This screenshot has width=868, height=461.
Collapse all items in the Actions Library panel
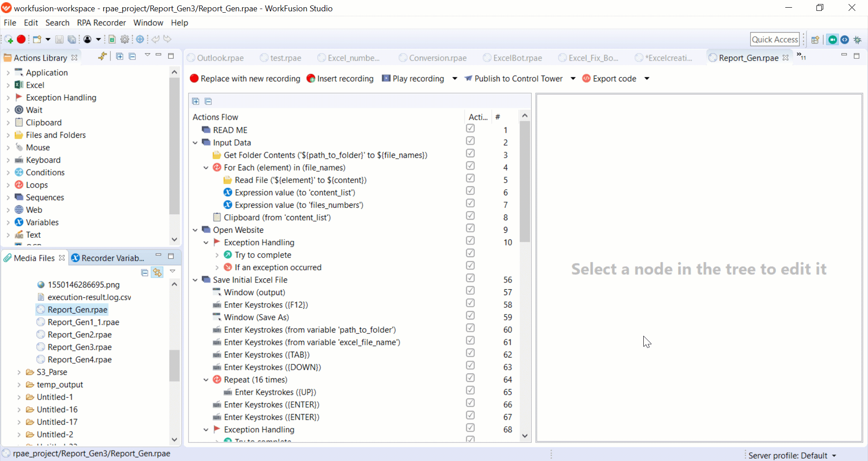132,56
